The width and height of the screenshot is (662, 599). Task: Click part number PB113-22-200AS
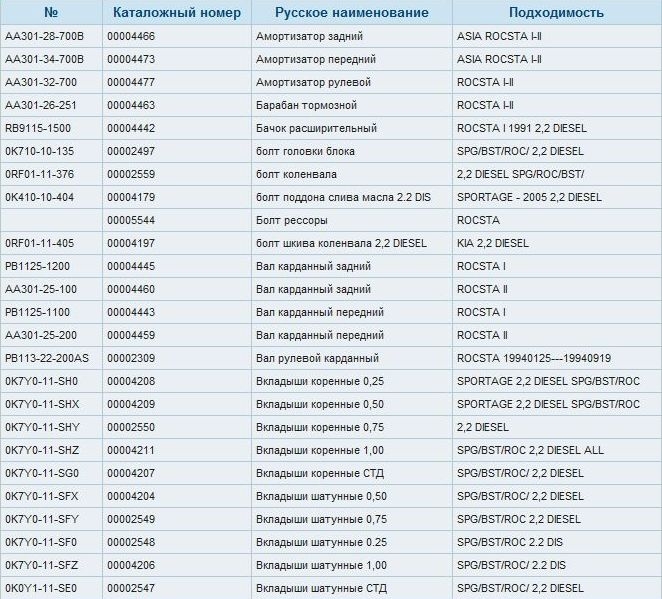coord(46,358)
